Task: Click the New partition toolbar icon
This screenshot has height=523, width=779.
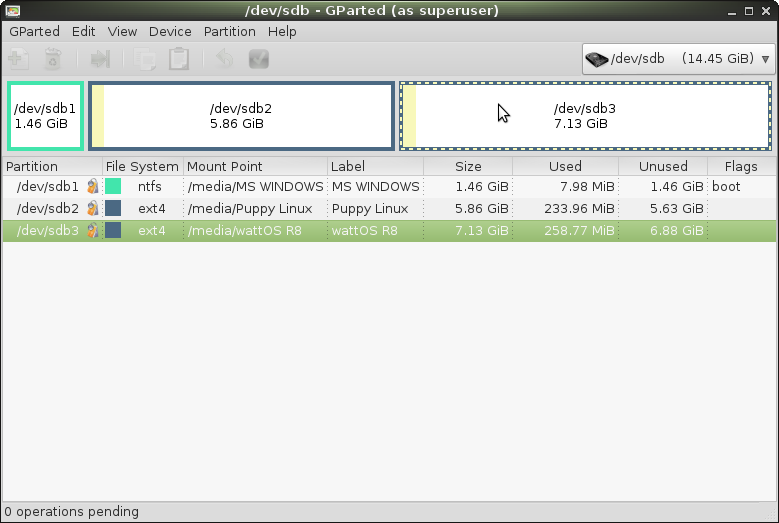Action: pyautogui.click(x=18, y=59)
